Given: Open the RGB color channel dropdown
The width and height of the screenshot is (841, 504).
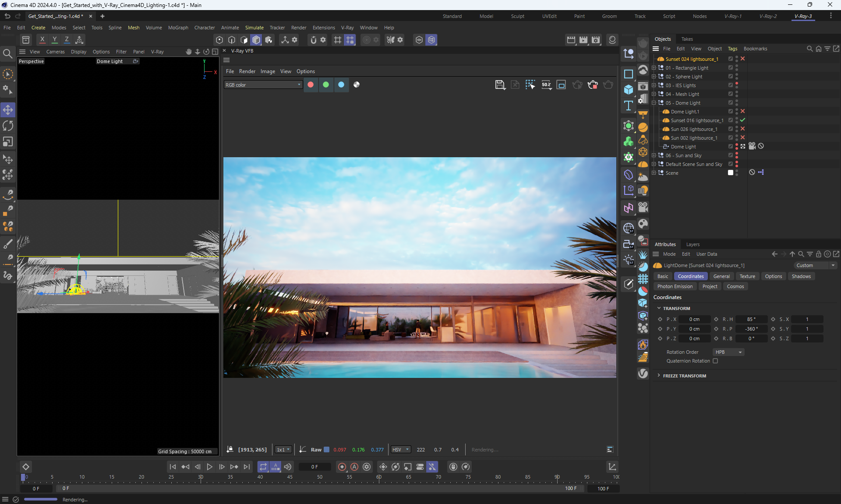Looking at the screenshot, I should point(263,85).
